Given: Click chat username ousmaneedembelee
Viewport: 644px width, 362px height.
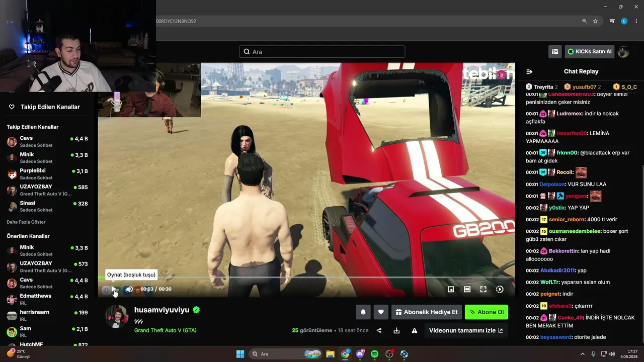Looking at the screenshot, I should (x=575, y=231).
